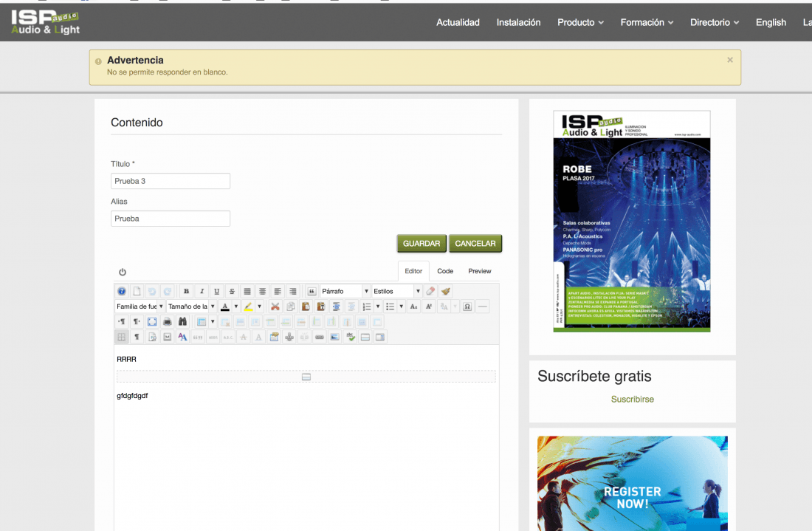Toggle the editor power switch
The width and height of the screenshot is (812, 531).
pos(123,272)
